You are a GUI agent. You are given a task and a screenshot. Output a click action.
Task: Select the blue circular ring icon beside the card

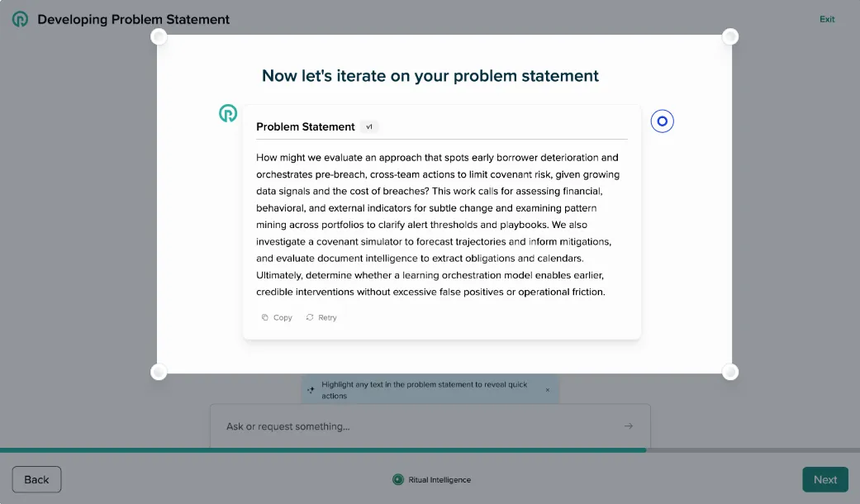pos(662,121)
